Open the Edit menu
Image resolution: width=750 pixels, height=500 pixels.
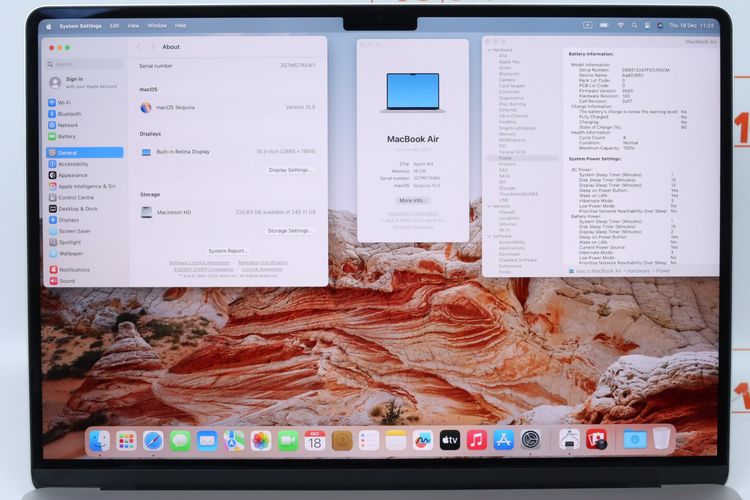point(114,26)
